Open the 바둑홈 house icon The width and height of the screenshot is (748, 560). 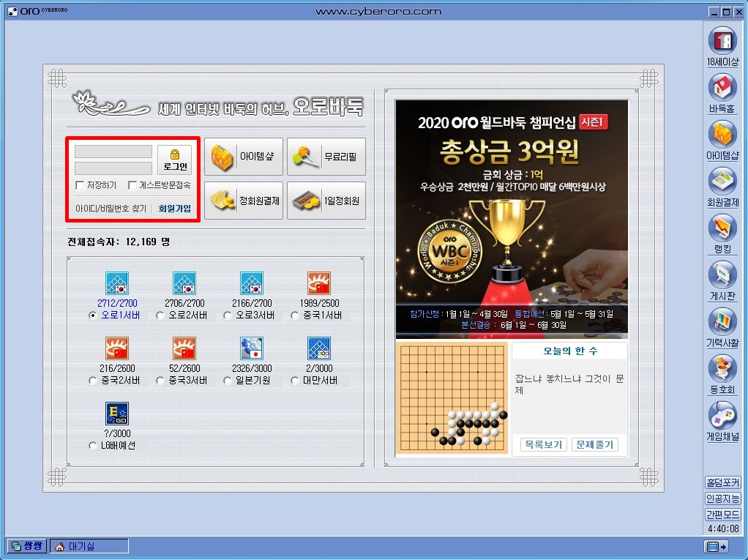click(x=722, y=88)
